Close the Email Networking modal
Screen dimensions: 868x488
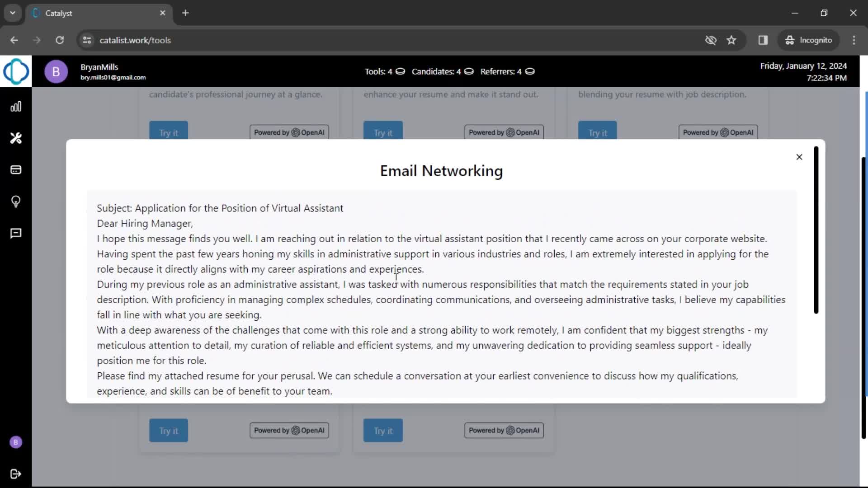(799, 156)
